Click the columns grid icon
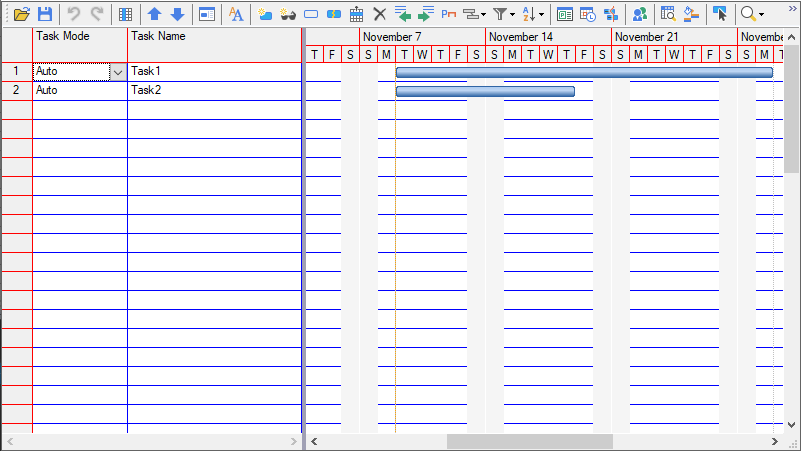This screenshot has width=801, height=451. [125, 14]
